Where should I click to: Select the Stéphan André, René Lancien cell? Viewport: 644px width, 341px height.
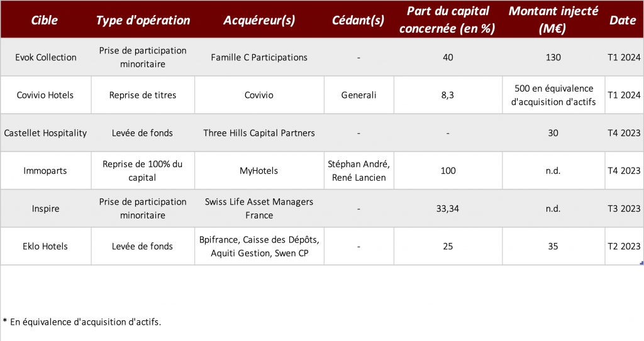coord(358,170)
